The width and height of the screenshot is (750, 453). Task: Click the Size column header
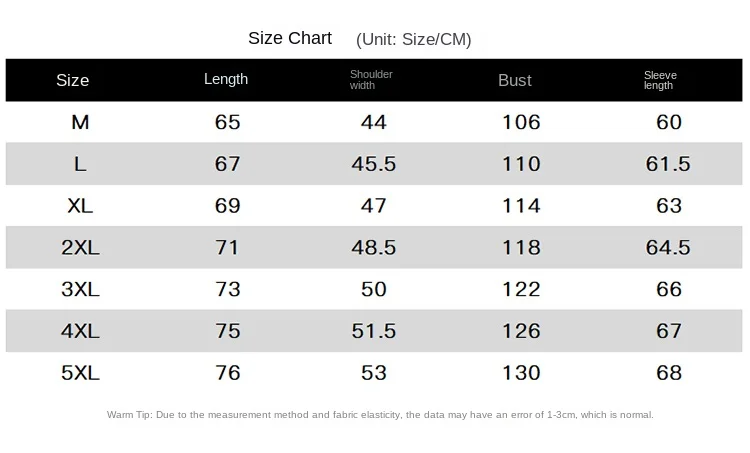click(72, 80)
